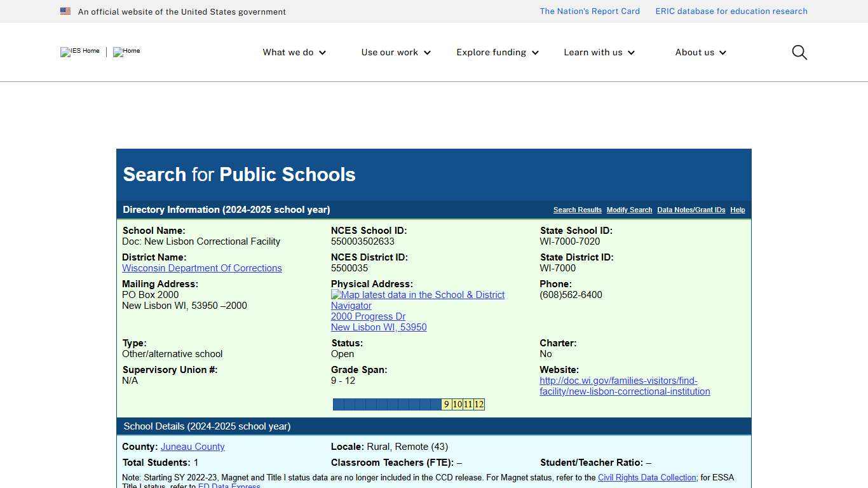Image resolution: width=868 pixels, height=488 pixels.
Task: Visit the New Lisbon correctional institution website
Action: point(625,386)
